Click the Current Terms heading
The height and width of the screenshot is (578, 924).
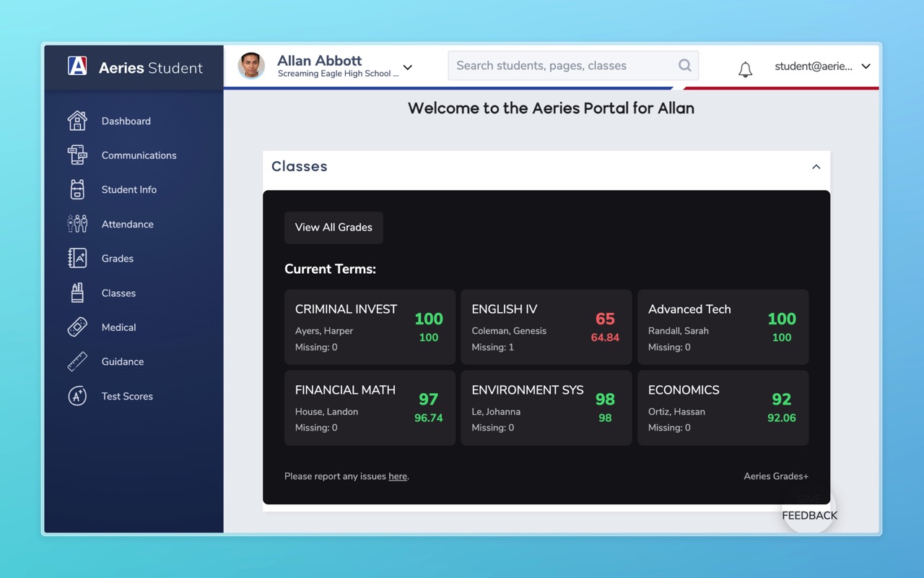coord(330,269)
